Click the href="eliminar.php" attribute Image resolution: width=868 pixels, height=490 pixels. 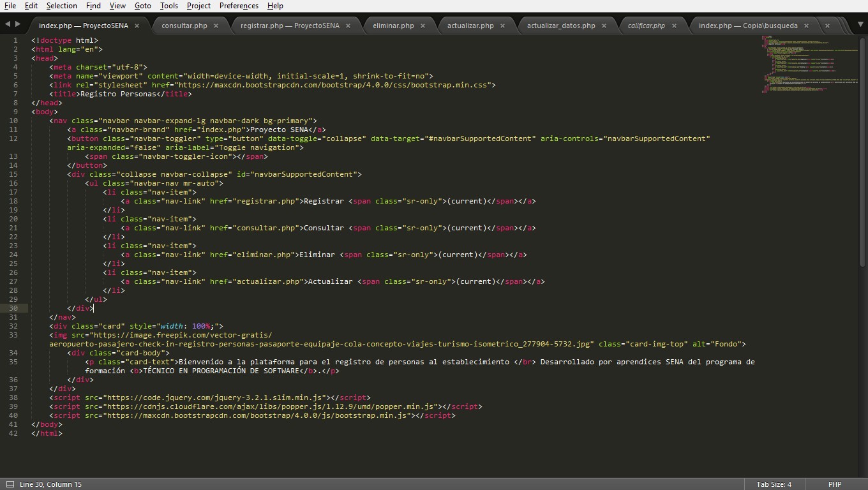253,255
